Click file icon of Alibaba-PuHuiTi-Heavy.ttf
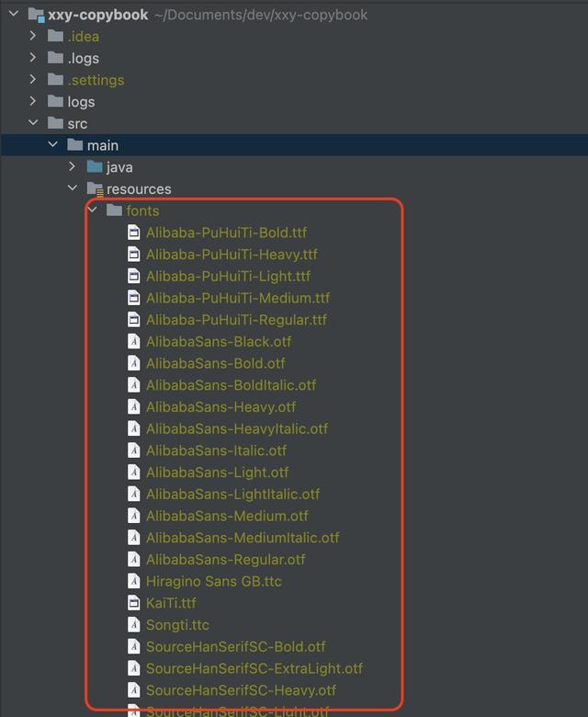This screenshot has height=717, width=588. [134, 255]
